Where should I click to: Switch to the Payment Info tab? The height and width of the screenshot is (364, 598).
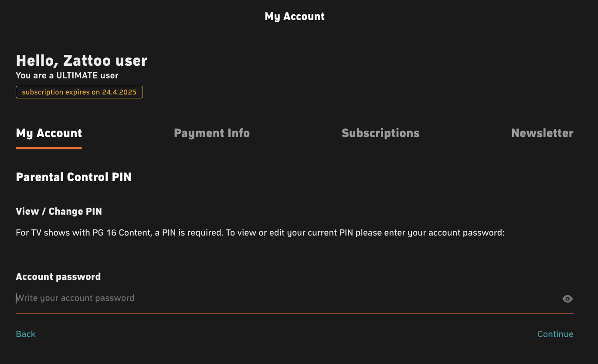pyautogui.click(x=212, y=133)
